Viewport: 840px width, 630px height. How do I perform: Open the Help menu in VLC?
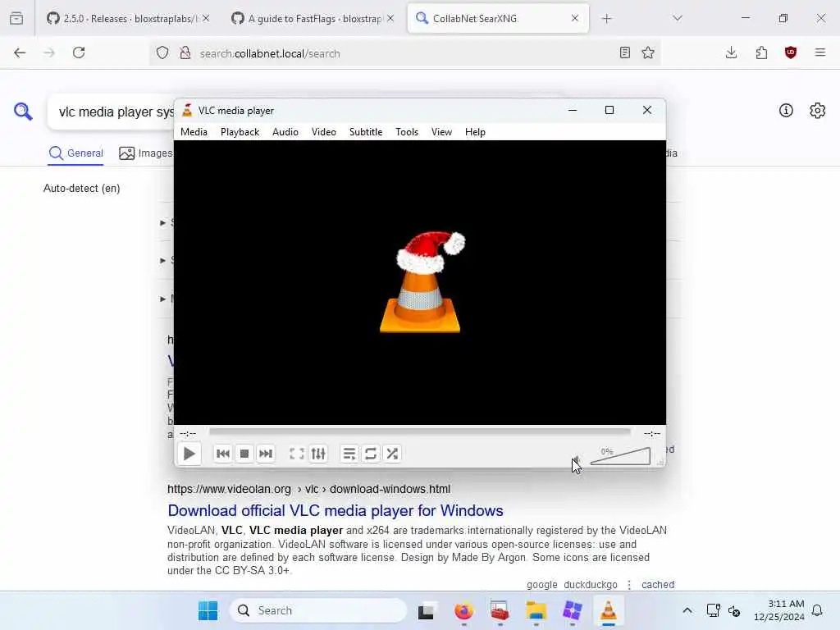(475, 132)
